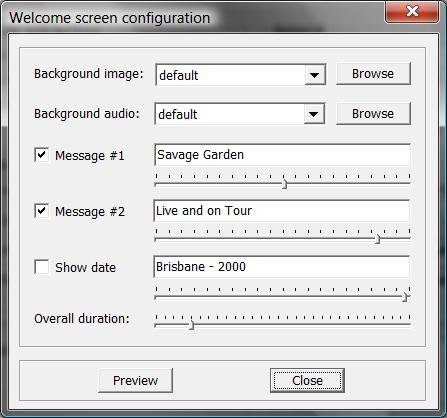Image resolution: width=447 pixels, height=418 pixels.
Task: Open the Background image dropdown arrow
Action: coord(314,75)
